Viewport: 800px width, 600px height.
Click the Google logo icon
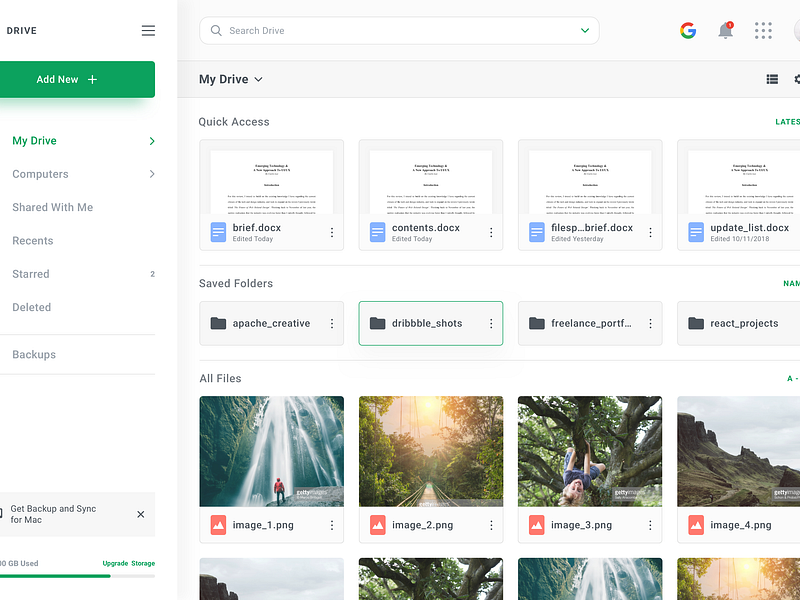pos(688,30)
